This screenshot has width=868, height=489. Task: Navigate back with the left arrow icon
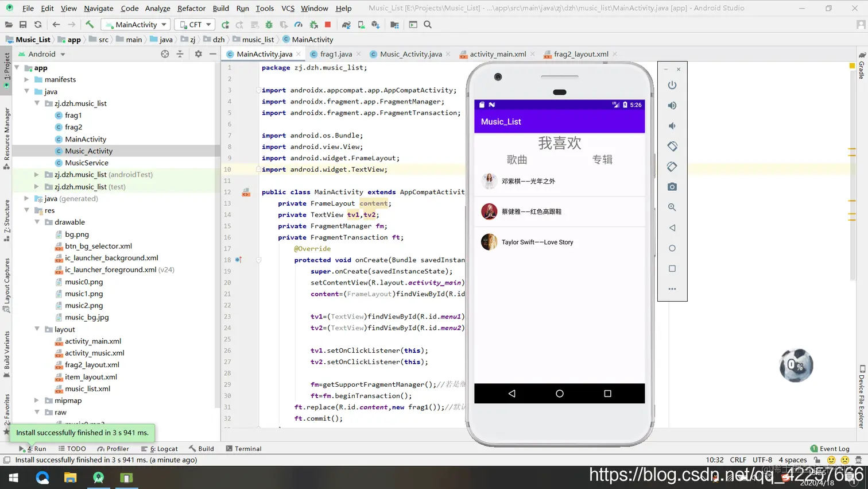pyautogui.click(x=56, y=25)
